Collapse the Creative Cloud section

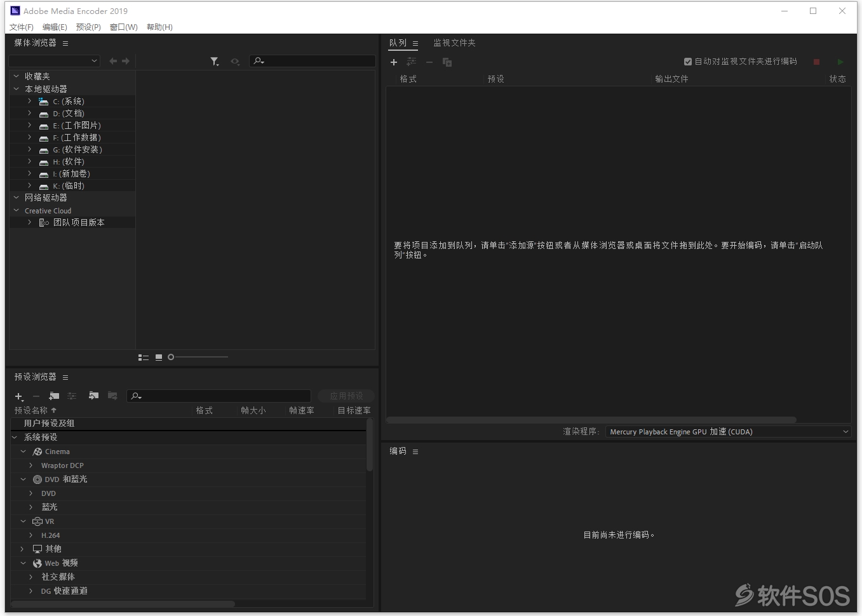tap(17, 210)
